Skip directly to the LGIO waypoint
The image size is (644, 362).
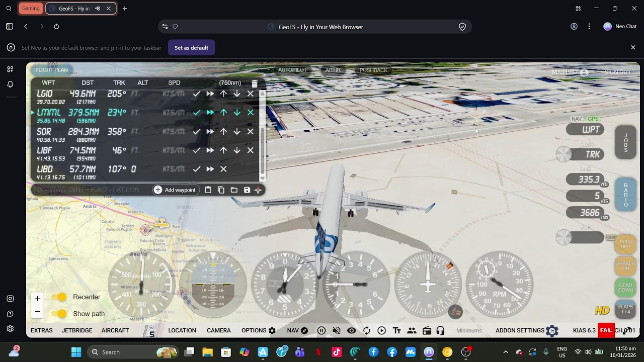[210, 94]
